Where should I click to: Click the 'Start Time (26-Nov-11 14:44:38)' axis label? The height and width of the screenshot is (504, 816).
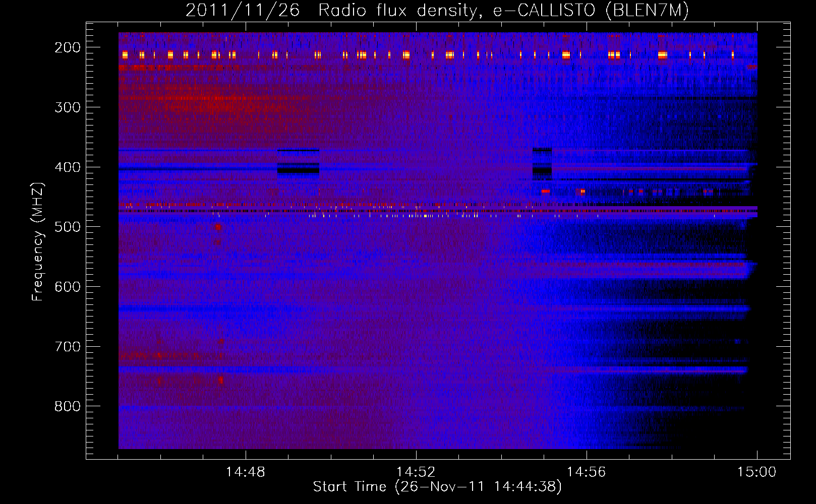coord(437,487)
